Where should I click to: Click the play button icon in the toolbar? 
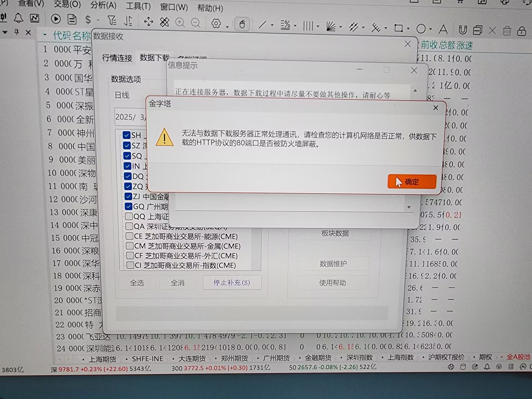click(56, 19)
